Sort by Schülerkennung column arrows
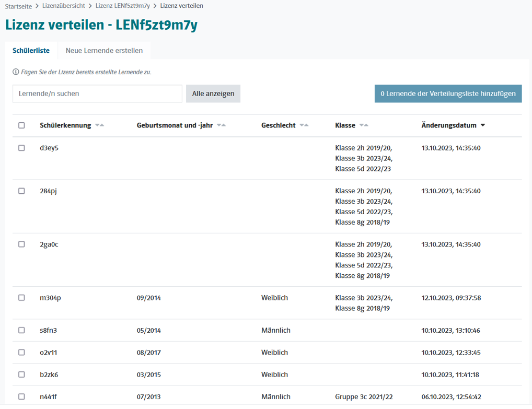The image size is (532, 409). click(x=99, y=125)
